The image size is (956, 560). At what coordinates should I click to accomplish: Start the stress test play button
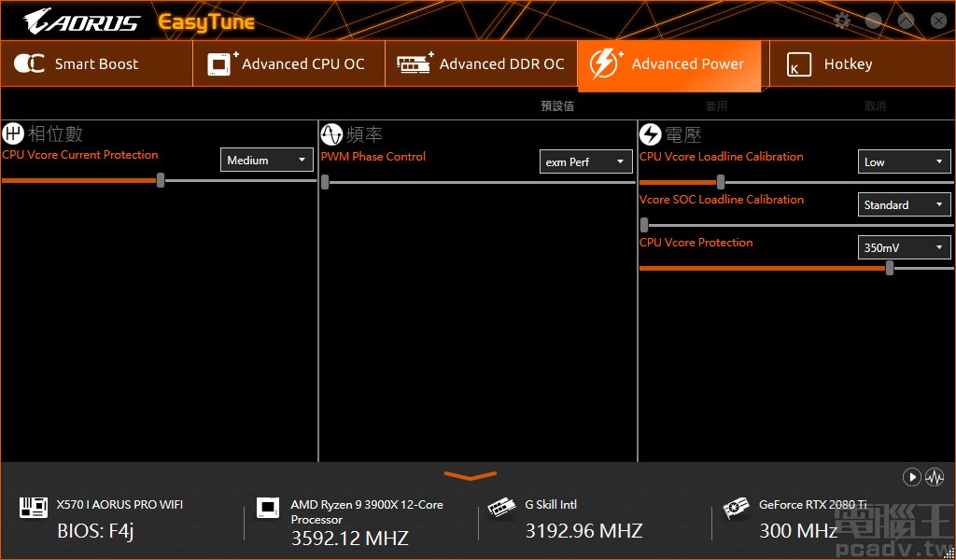click(x=912, y=477)
